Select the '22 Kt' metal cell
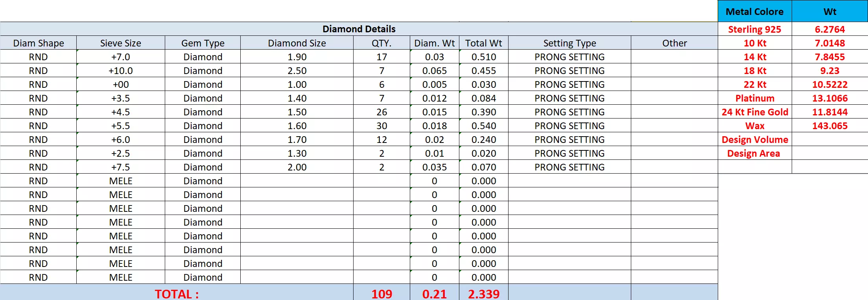The width and height of the screenshot is (868, 300). 755,84
